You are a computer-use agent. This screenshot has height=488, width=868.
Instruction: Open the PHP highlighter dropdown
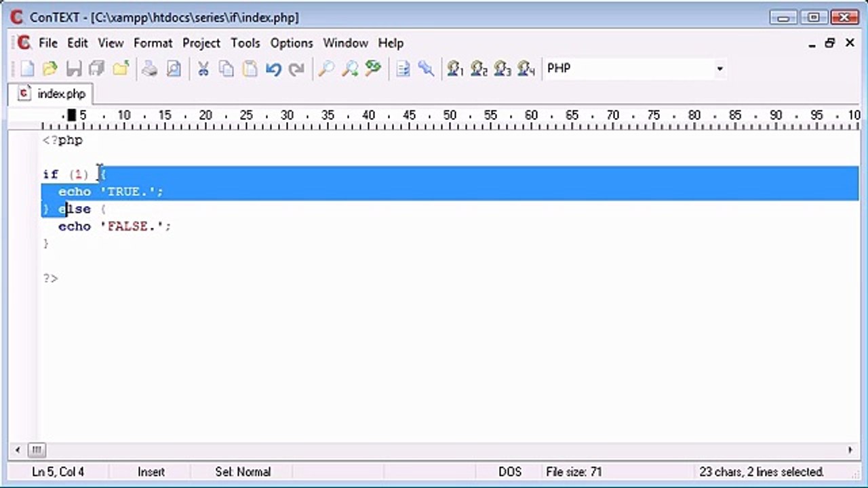point(719,68)
